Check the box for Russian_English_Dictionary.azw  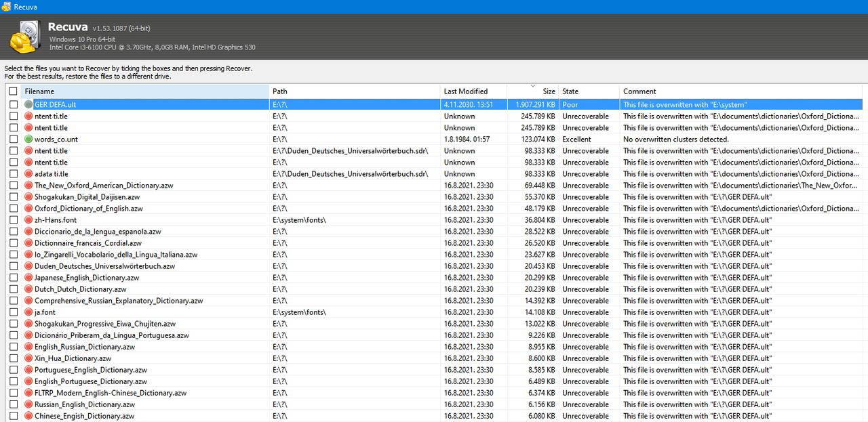coord(13,404)
